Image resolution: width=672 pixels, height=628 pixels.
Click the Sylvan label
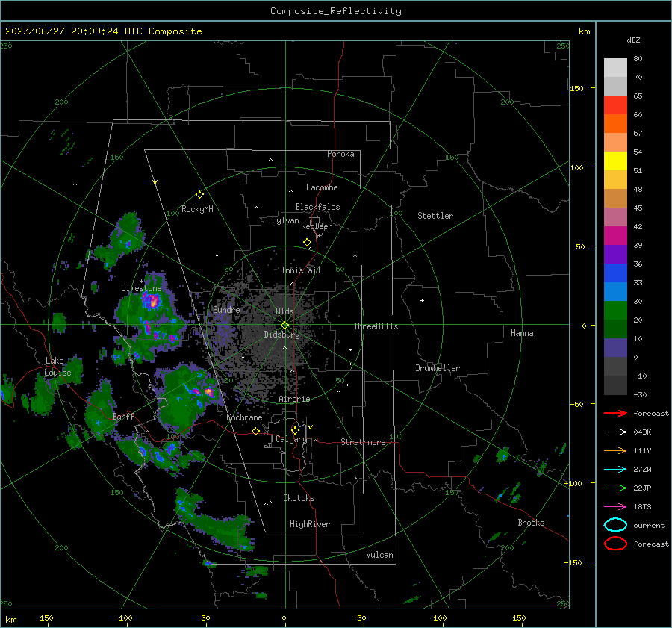click(285, 220)
